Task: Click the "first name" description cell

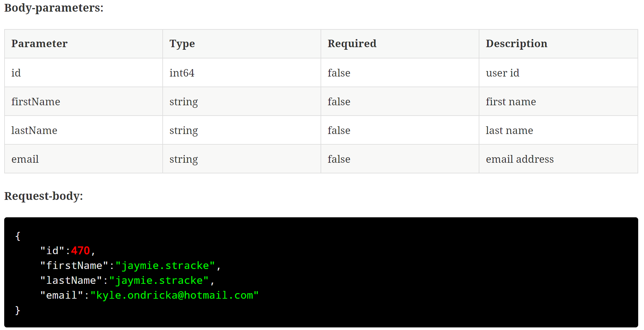Action: [511, 102]
